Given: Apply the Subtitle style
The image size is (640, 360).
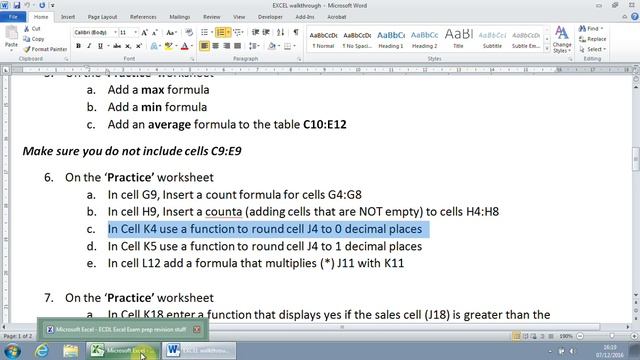Looking at the screenshot, I should (x=492, y=39).
